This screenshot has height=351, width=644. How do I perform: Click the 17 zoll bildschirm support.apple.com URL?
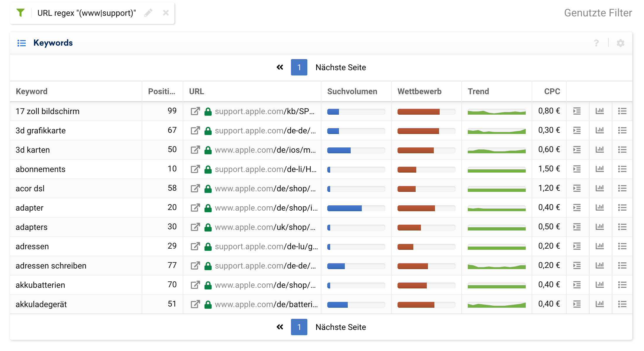pyautogui.click(x=265, y=111)
